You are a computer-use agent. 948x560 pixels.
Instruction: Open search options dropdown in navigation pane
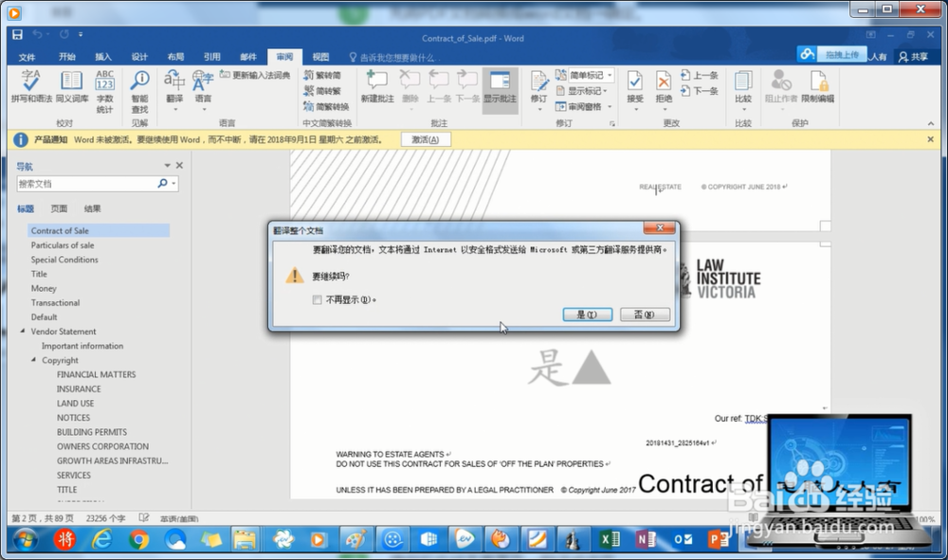(174, 184)
